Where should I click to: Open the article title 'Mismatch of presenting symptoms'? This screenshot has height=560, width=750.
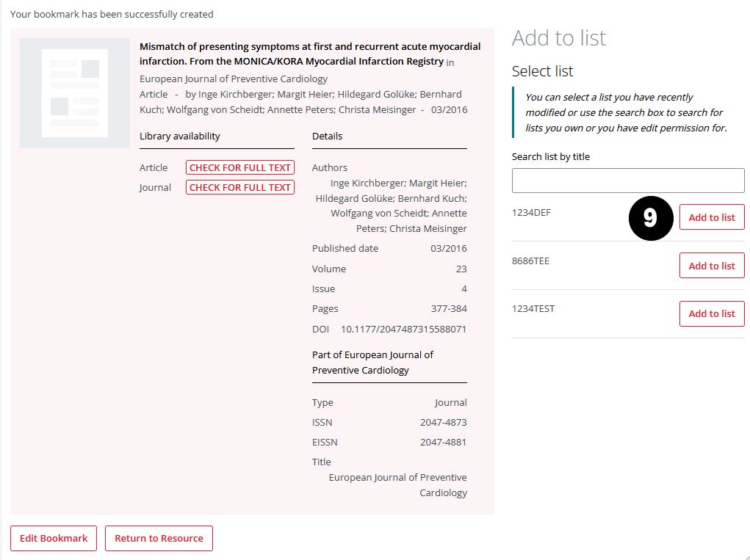tap(309, 54)
